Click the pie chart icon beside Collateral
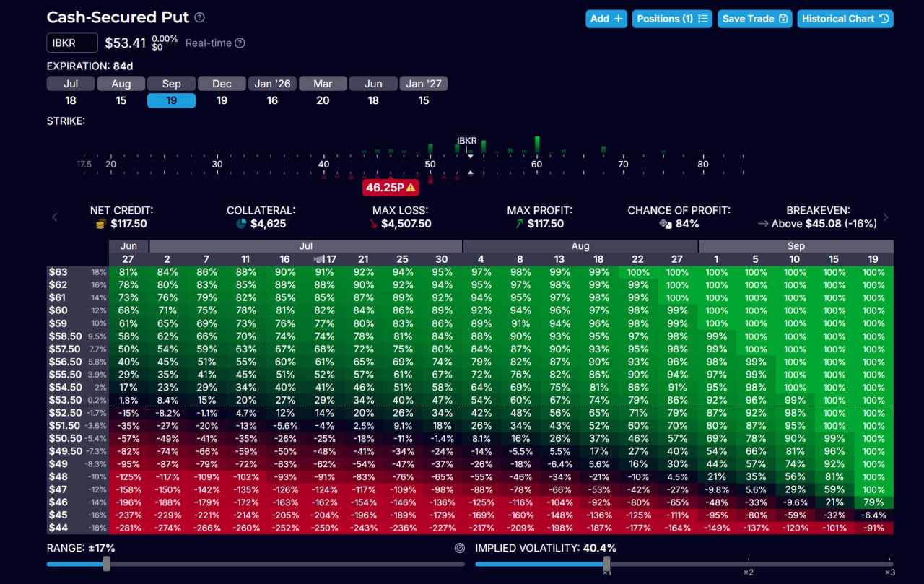924x584 pixels. [x=241, y=224]
